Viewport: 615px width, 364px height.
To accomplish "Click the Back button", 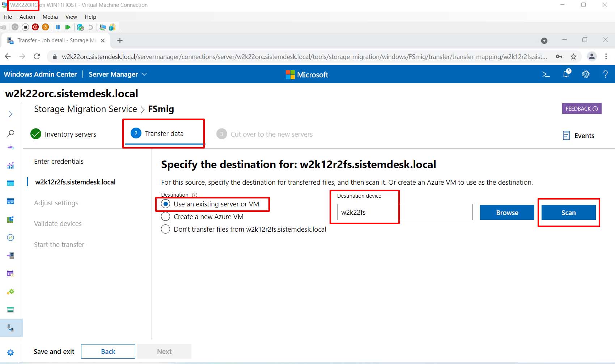I will [x=108, y=351].
